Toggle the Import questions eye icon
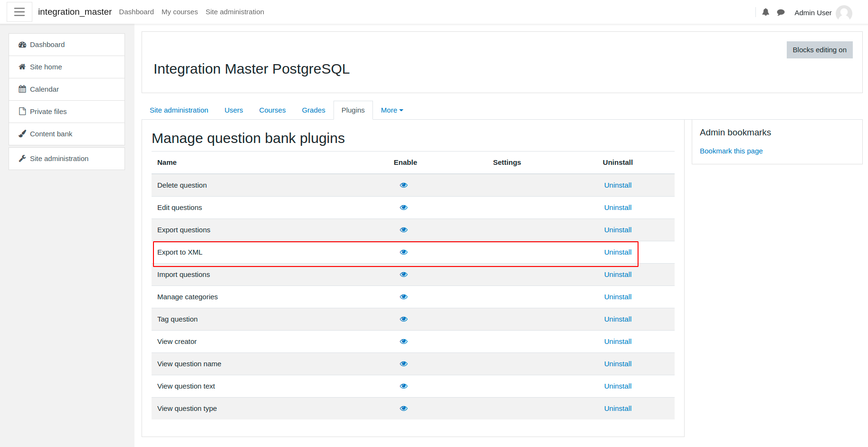 (x=404, y=275)
